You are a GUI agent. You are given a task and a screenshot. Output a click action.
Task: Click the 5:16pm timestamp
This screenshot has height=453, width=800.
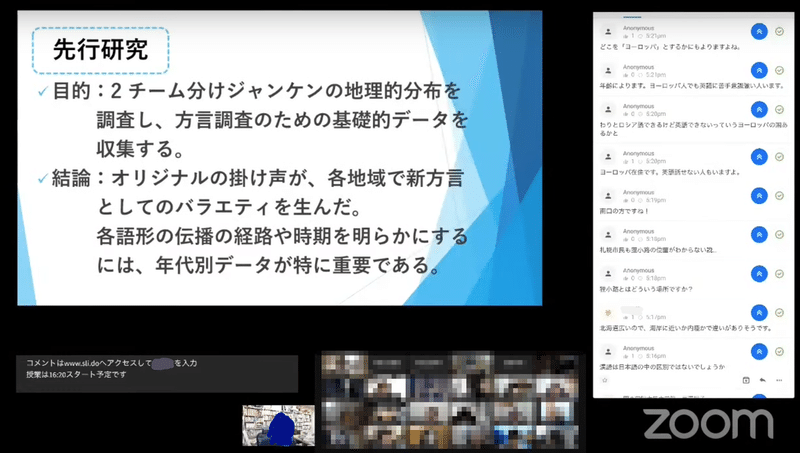tap(656, 356)
